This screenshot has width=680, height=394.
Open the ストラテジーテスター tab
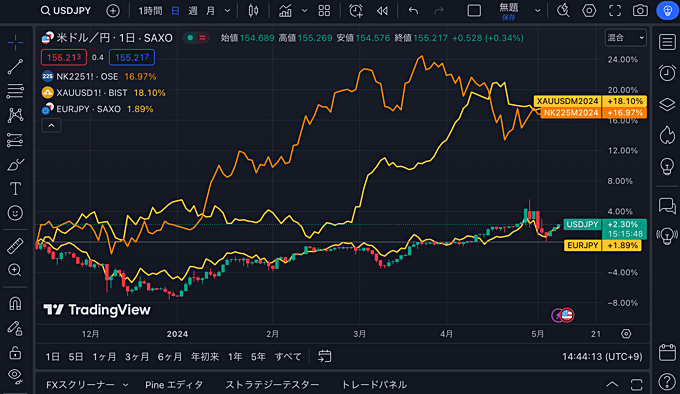[272, 384]
